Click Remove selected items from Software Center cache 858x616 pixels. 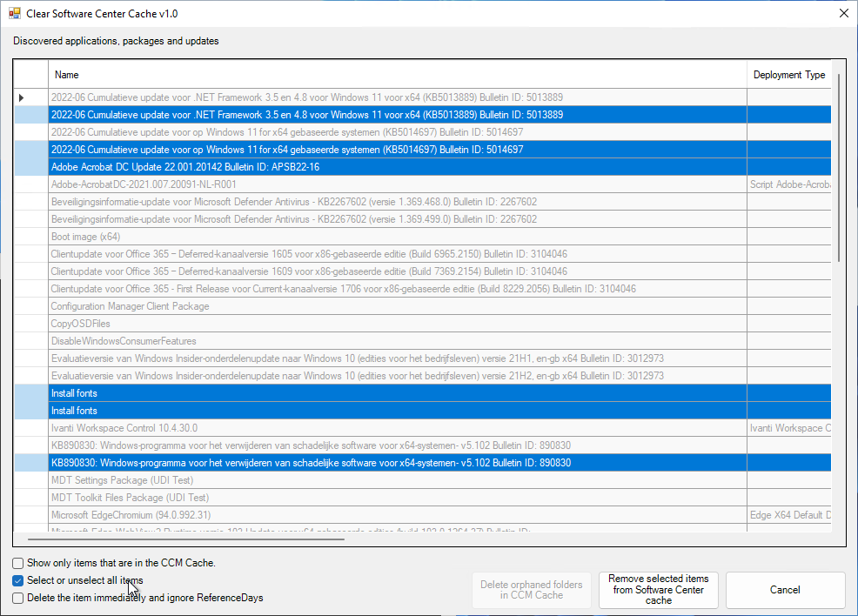pyautogui.click(x=658, y=589)
